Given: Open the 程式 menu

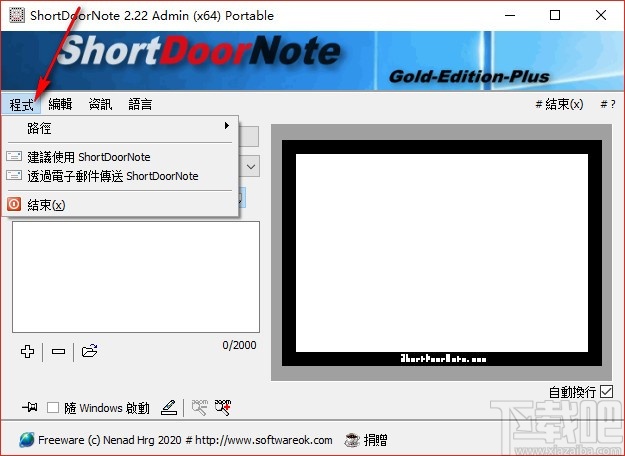Looking at the screenshot, I should click(22, 104).
